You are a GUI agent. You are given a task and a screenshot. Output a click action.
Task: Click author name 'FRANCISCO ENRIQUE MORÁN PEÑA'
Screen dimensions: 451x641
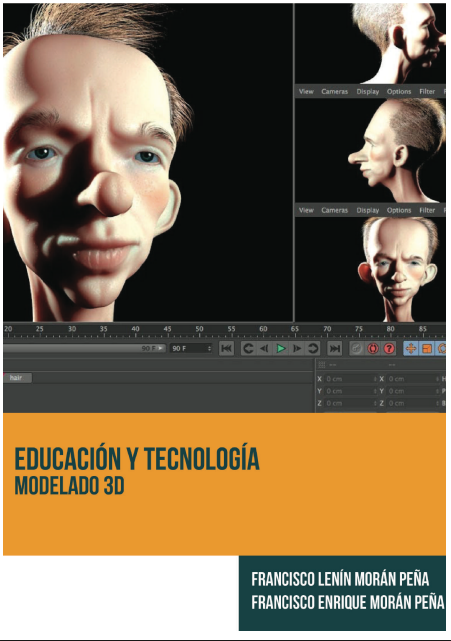click(x=348, y=602)
